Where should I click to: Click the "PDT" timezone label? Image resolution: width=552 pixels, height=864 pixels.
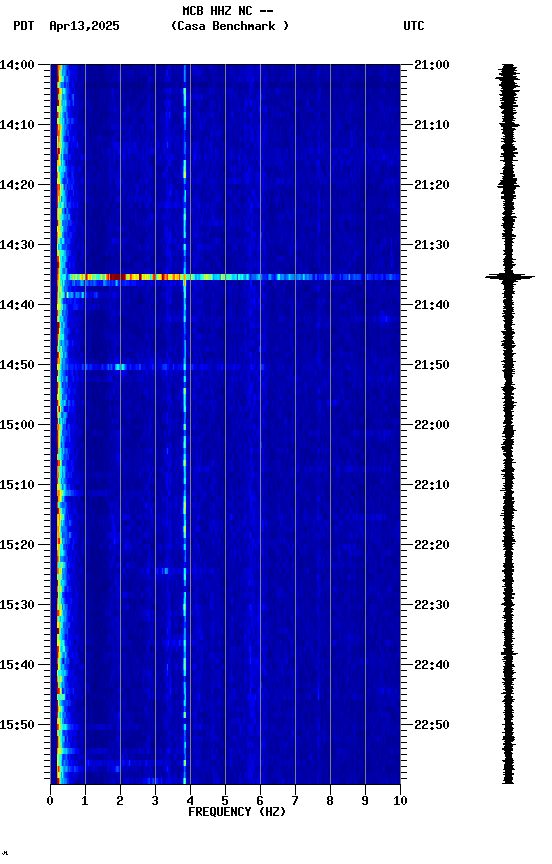(x=24, y=26)
